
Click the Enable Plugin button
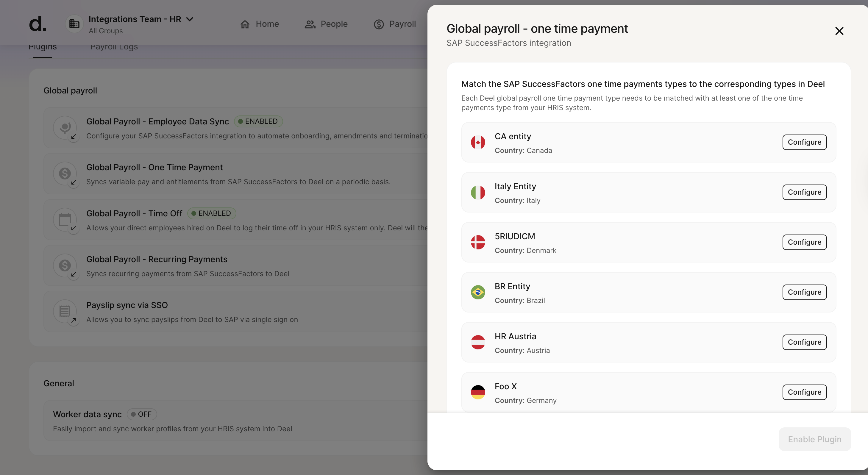[x=814, y=439]
